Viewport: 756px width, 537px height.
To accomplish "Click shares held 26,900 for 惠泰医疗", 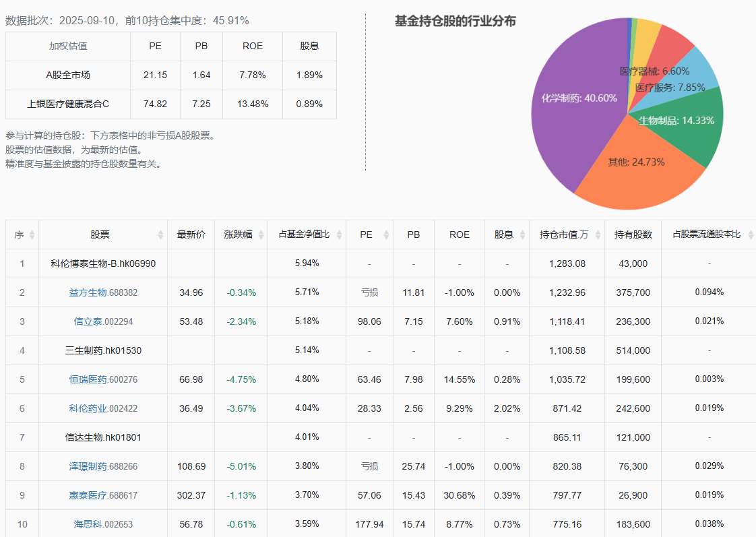I will (x=633, y=495).
